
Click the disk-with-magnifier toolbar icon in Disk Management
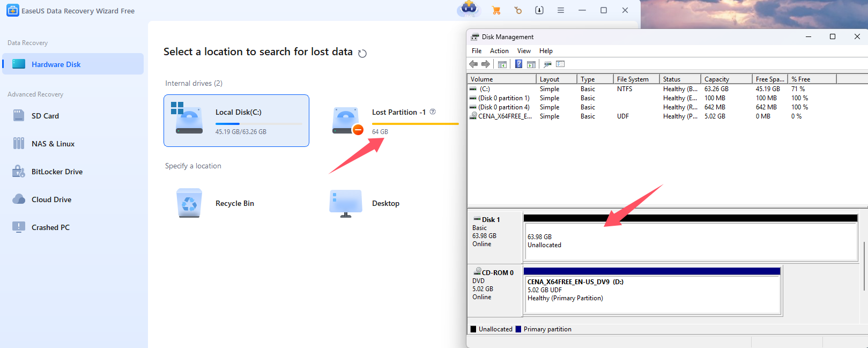(x=547, y=64)
